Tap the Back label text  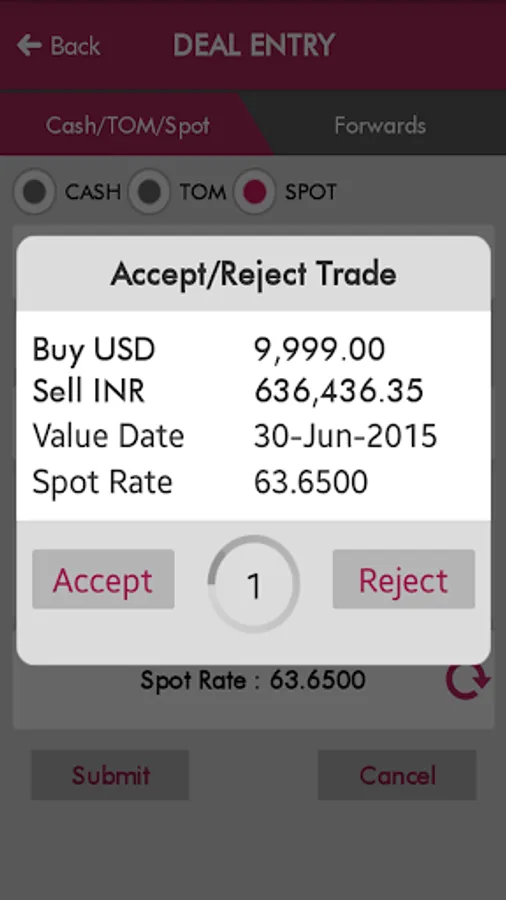tap(75, 46)
